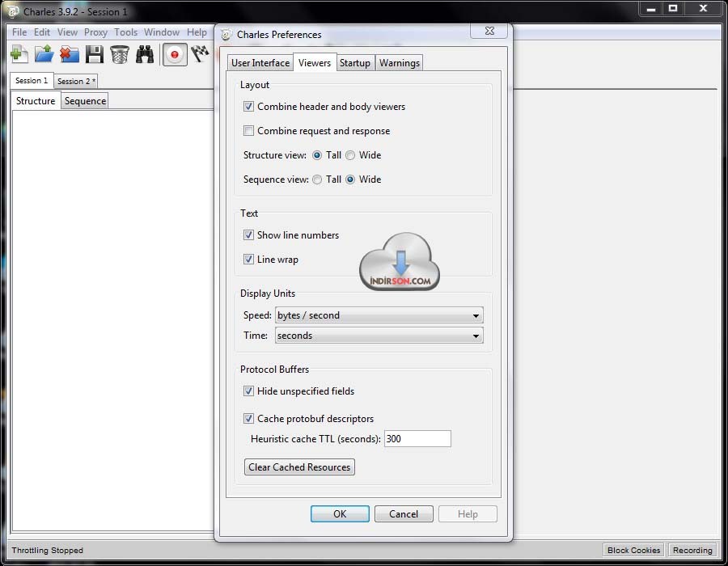728x566 pixels.
Task: Switch to the User Interface tab
Action: 260,63
